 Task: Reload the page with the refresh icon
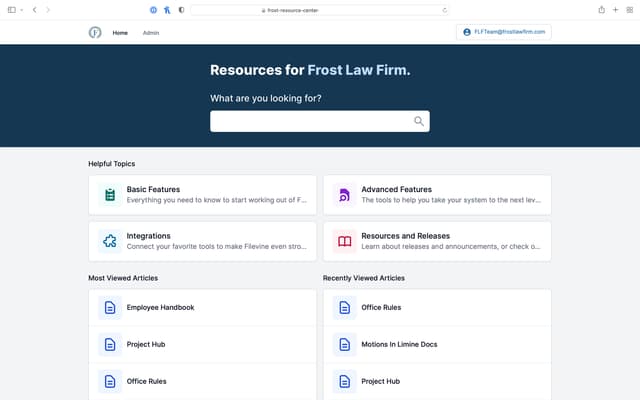click(444, 10)
